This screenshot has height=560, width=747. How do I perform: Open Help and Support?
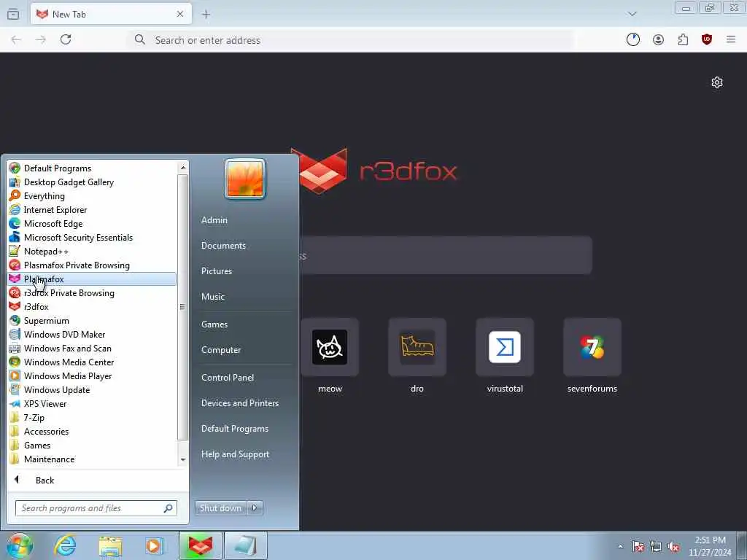pos(236,454)
